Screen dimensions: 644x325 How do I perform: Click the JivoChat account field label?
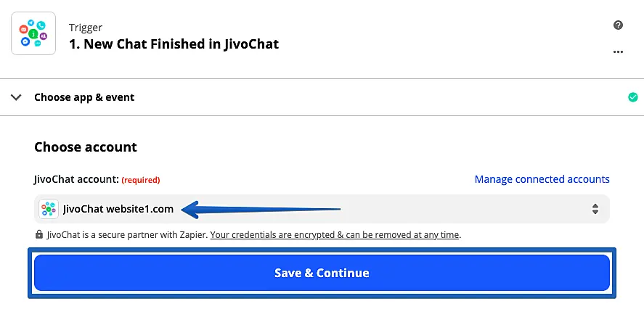click(76, 179)
